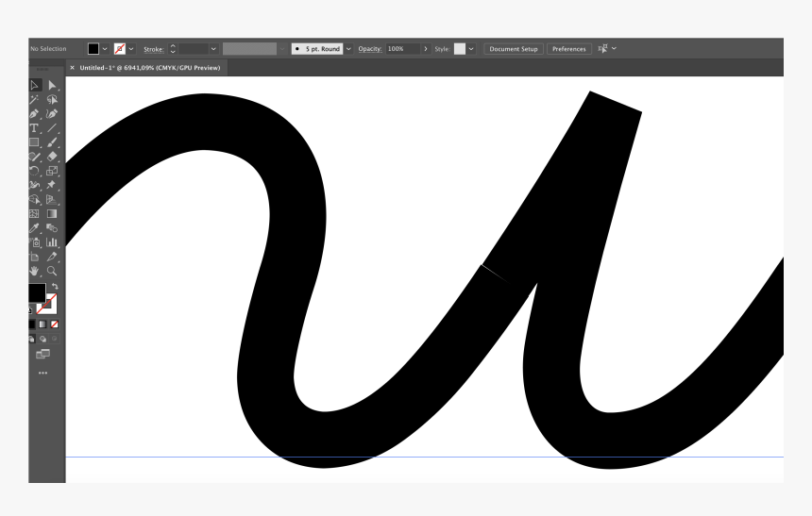Set paint type to None
This screenshot has height=516, width=812.
point(55,325)
